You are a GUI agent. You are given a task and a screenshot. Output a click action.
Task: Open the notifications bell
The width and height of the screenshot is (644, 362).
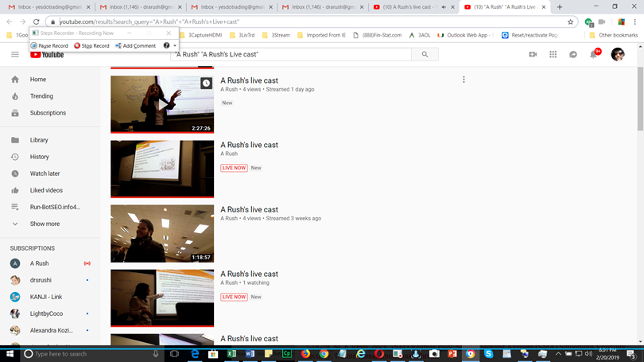pyautogui.click(x=594, y=54)
